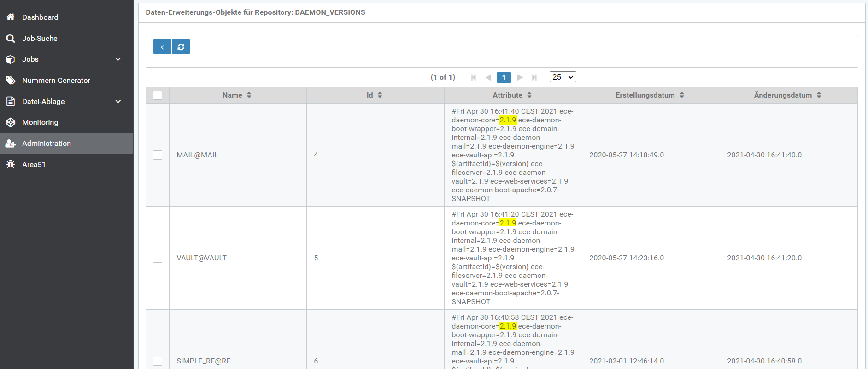Click the Area51 bug icon
Image resolution: width=868 pixels, height=369 pixels.
11,164
